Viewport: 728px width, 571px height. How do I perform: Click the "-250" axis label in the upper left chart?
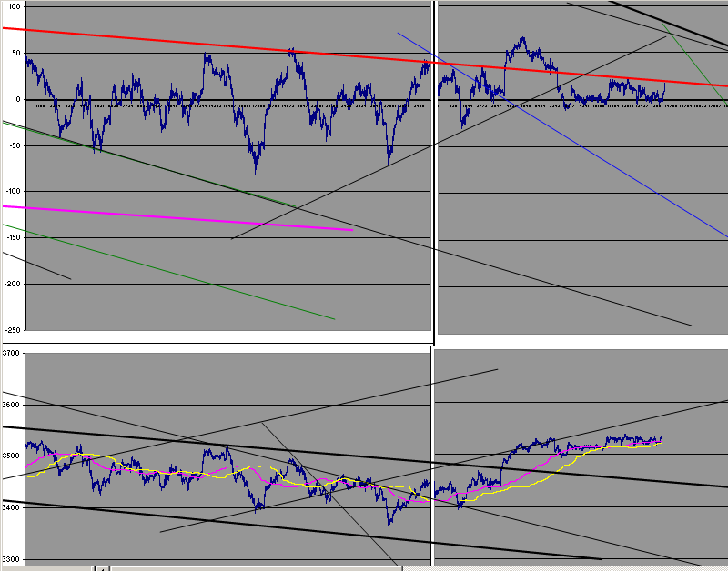[x=13, y=330]
